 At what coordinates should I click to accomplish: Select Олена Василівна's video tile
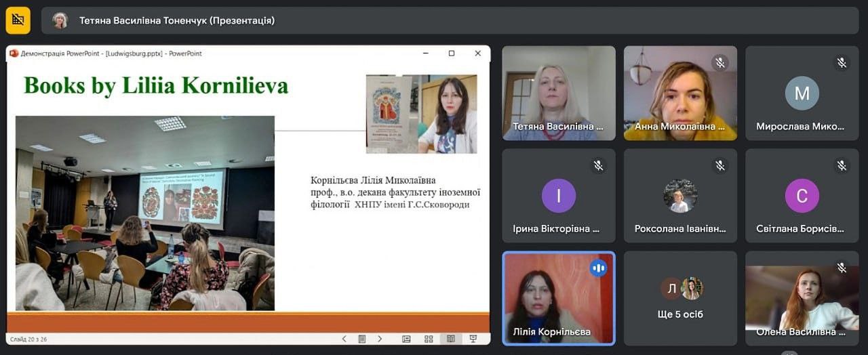pyautogui.click(x=802, y=298)
